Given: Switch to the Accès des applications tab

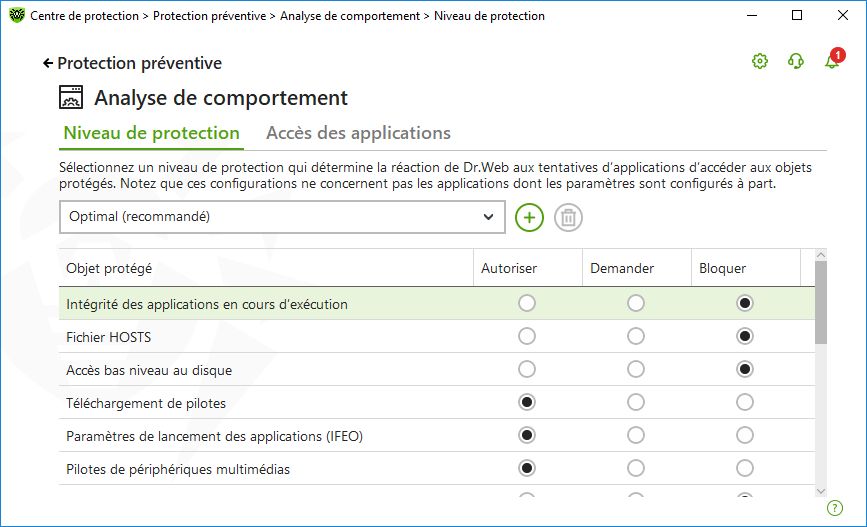Looking at the screenshot, I should (358, 133).
